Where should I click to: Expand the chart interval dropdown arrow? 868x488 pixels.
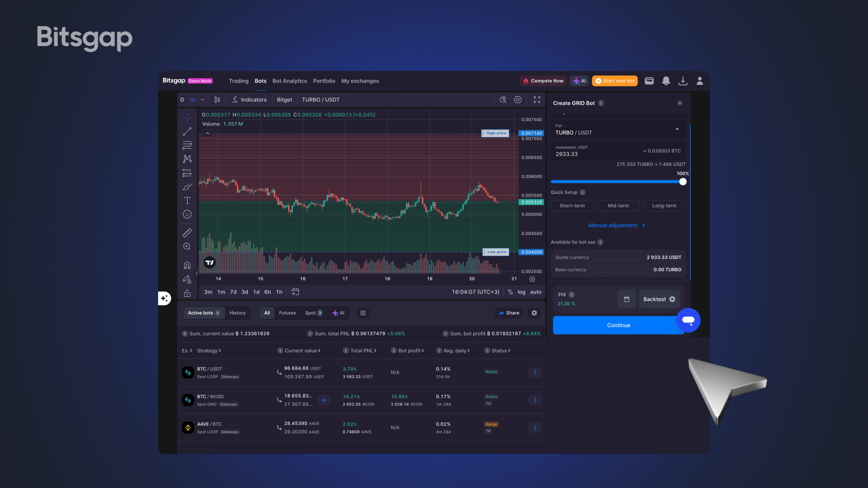tap(203, 100)
